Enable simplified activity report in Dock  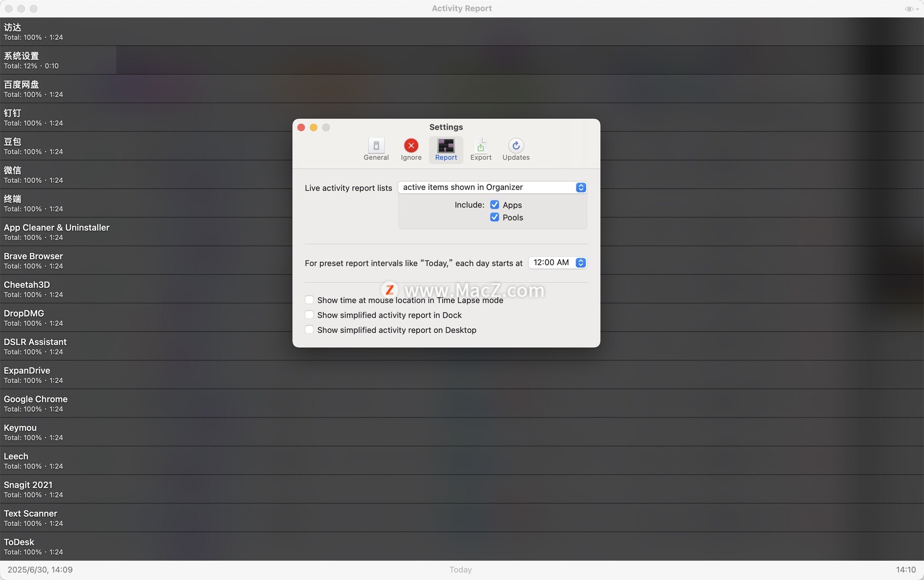click(309, 315)
